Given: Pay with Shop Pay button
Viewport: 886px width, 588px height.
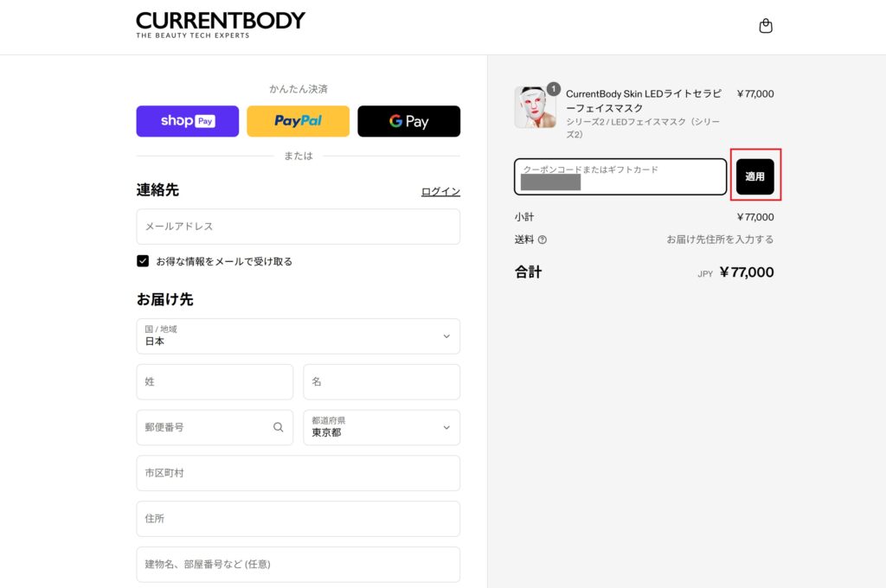Looking at the screenshot, I should pos(188,121).
